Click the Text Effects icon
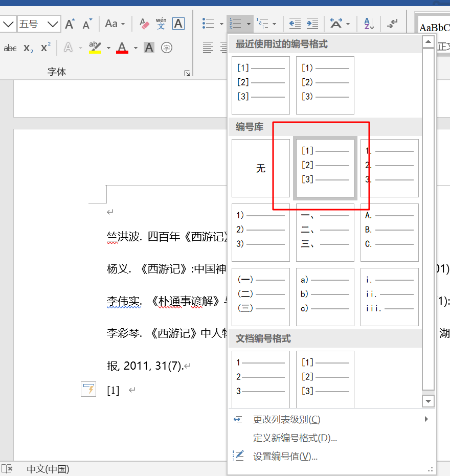Screen dimensions: 450x476 pyautogui.click(x=69, y=48)
